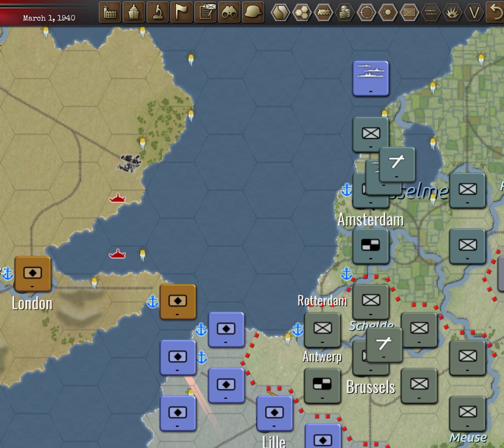Click the Lille city label
Image resolution: width=504 pixels, height=448 pixels.
(x=274, y=442)
